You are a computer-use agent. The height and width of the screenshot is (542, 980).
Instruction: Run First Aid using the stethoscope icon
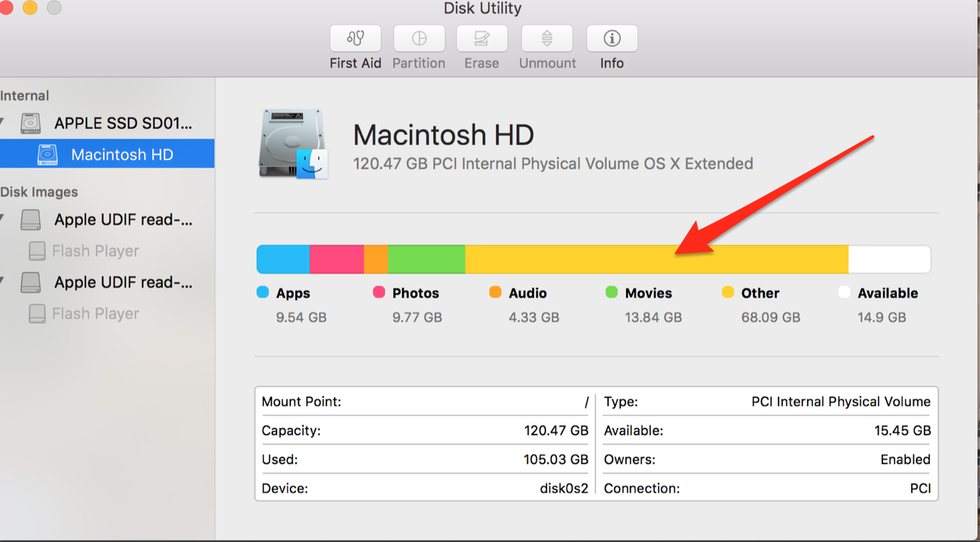[355, 39]
